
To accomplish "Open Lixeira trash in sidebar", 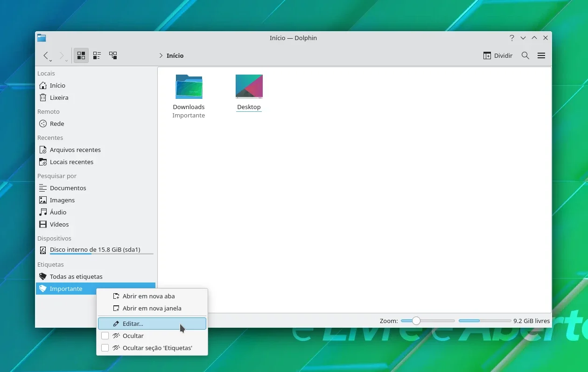I will (x=96, y=97).
